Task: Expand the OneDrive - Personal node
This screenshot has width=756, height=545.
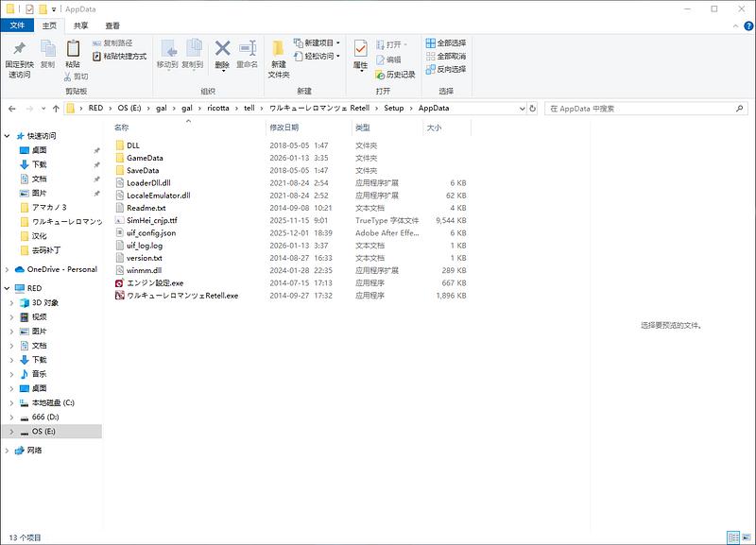Action: click(x=9, y=269)
